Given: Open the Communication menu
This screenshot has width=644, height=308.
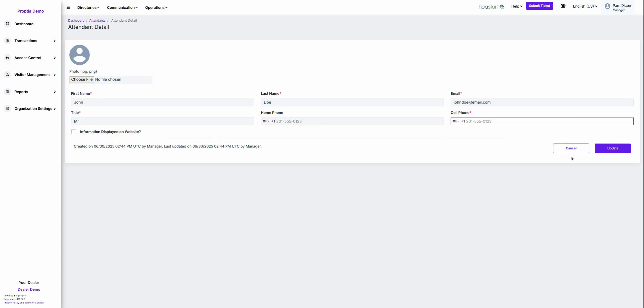Looking at the screenshot, I should coord(122,8).
